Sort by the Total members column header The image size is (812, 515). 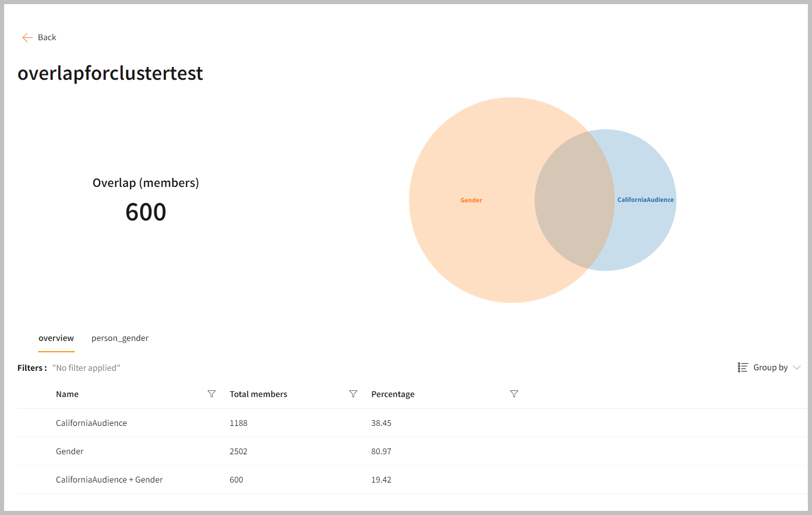coord(258,394)
